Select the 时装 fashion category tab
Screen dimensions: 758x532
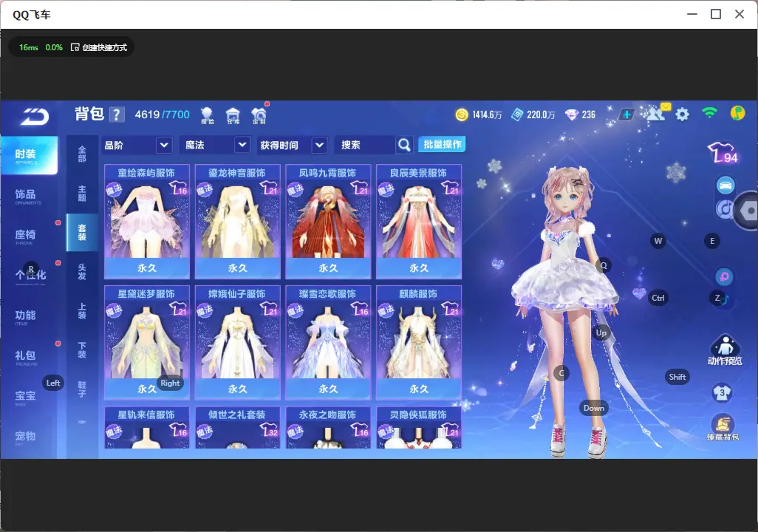point(29,155)
